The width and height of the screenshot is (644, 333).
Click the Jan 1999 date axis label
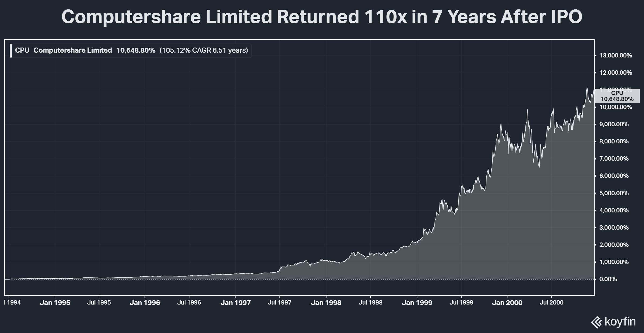click(x=417, y=303)
